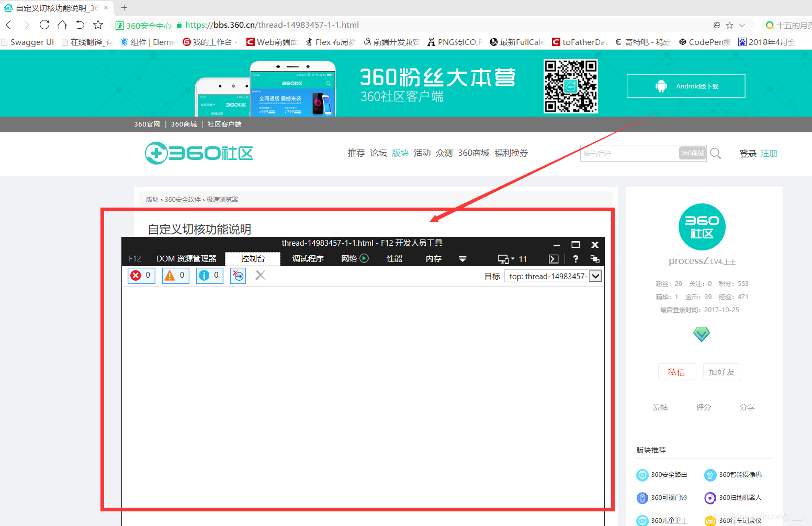The width and height of the screenshot is (812, 526).
Task: Toggle clear-on-navigate console icon
Action: point(238,276)
